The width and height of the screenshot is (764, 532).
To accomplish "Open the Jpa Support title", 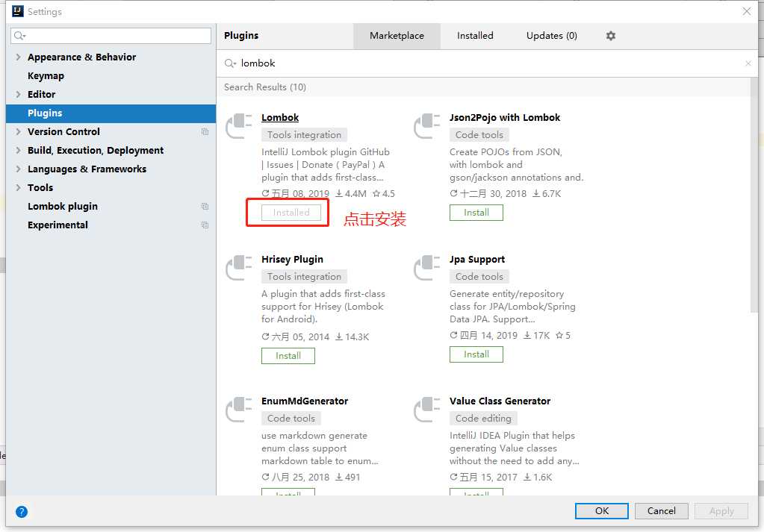I will [477, 260].
